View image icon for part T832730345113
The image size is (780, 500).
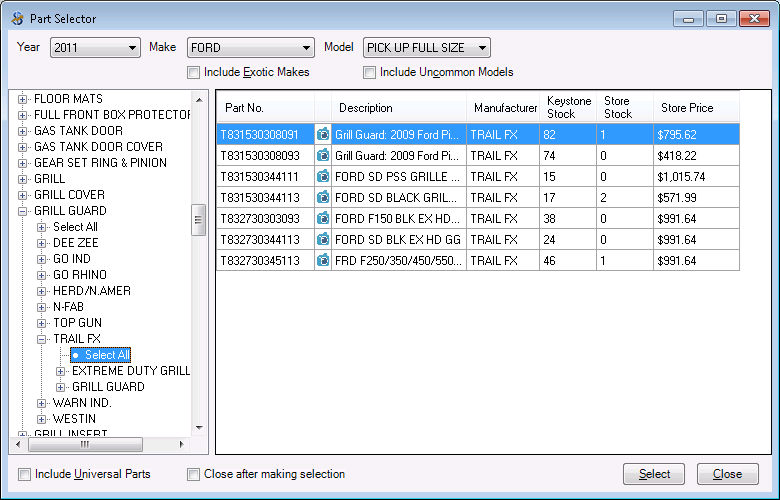(x=323, y=260)
